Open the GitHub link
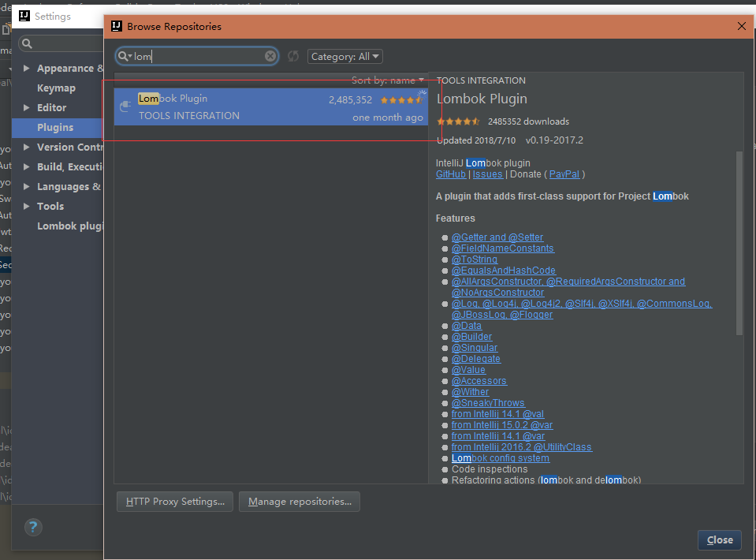Viewport: 756px width, 560px height. point(451,174)
